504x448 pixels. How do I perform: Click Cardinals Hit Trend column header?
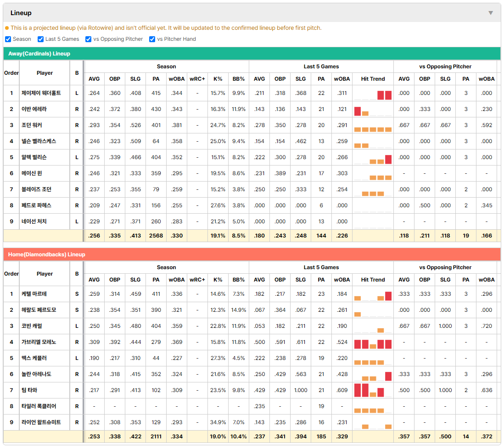click(x=373, y=79)
